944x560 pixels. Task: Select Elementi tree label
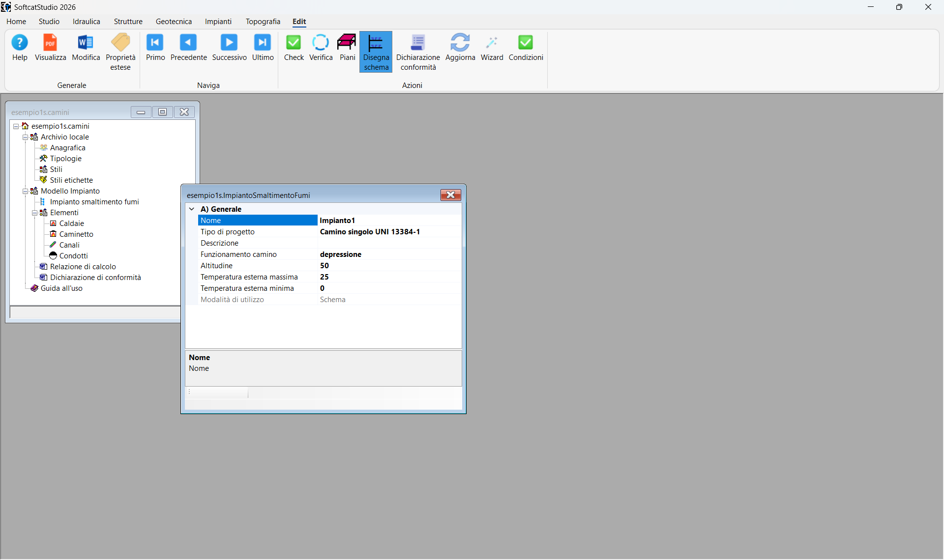pyautogui.click(x=64, y=213)
